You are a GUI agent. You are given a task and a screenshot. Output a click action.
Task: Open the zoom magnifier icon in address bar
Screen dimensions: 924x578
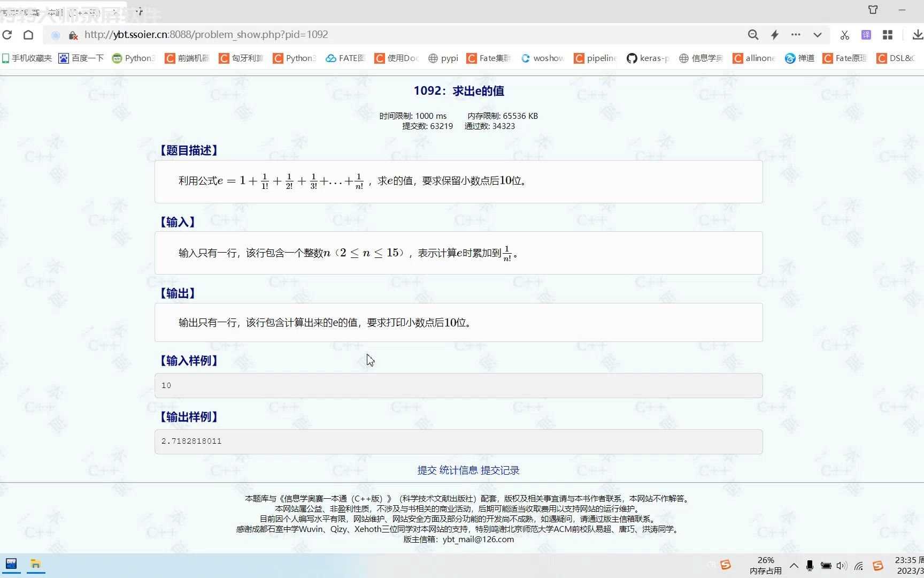[x=753, y=35]
